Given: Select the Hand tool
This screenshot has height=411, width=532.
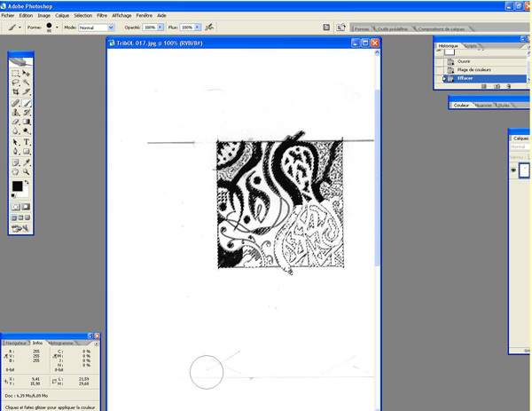Looking at the screenshot, I should pos(16,171).
